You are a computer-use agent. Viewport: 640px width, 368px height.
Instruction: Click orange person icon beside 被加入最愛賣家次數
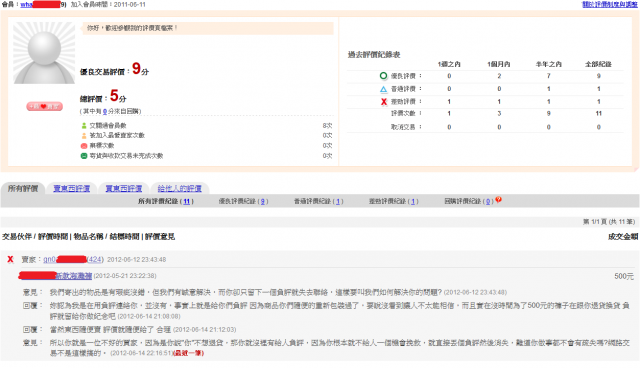coord(84,135)
